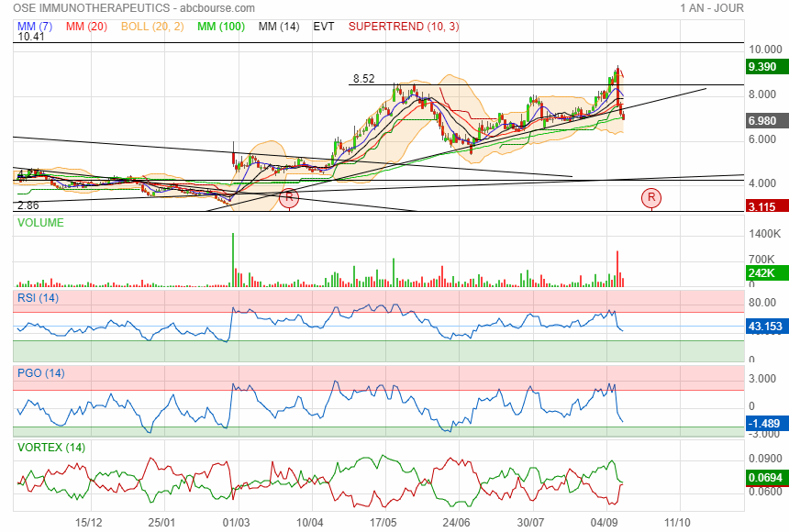
Task: Click the 17/05 date axis label
Action: (x=383, y=523)
